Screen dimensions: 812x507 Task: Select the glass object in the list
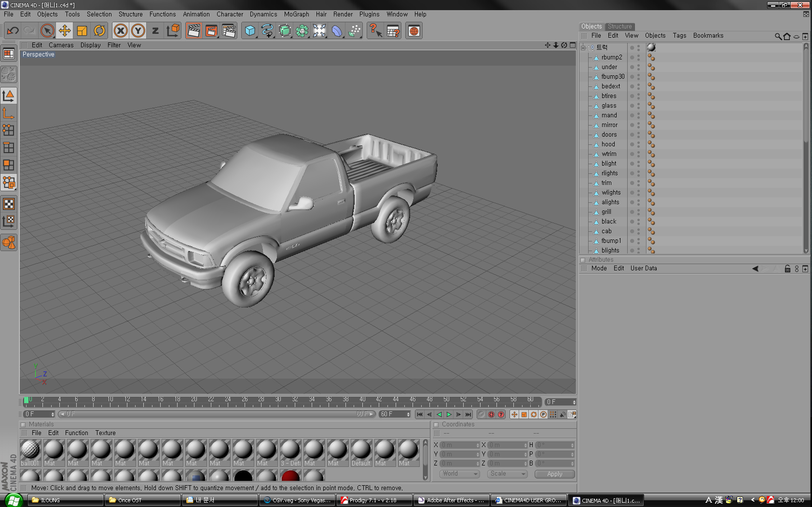point(609,106)
